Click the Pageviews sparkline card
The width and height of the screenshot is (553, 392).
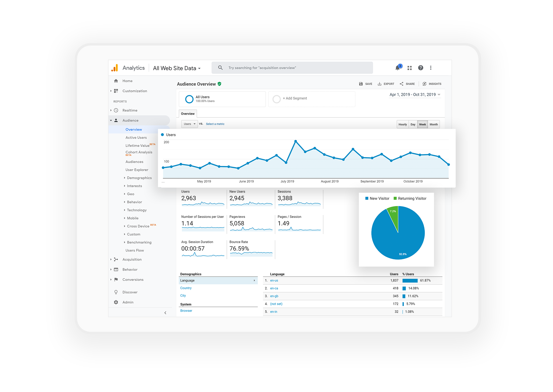(x=251, y=224)
